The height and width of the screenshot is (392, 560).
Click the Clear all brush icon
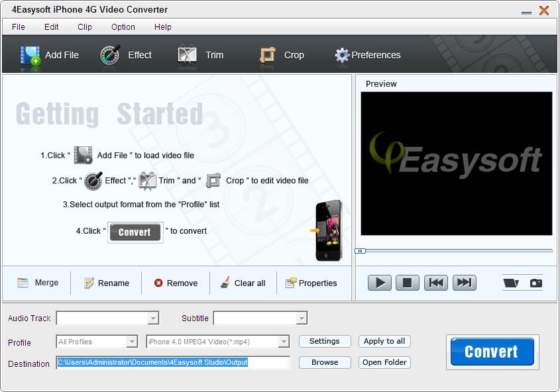point(225,282)
